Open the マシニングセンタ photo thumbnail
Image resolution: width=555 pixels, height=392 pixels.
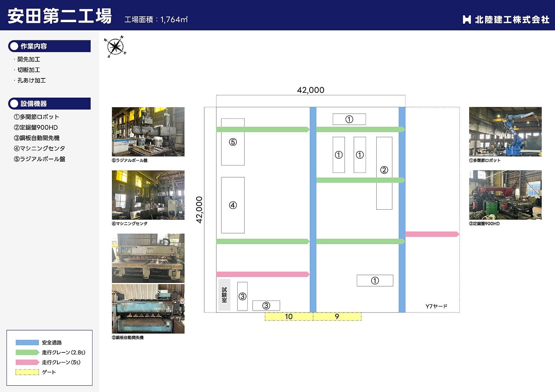[x=148, y=195]
